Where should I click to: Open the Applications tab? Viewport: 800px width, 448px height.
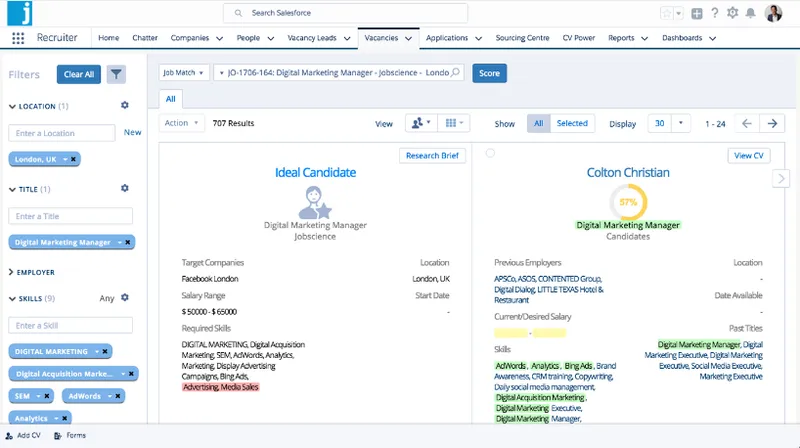click(447, 38)
